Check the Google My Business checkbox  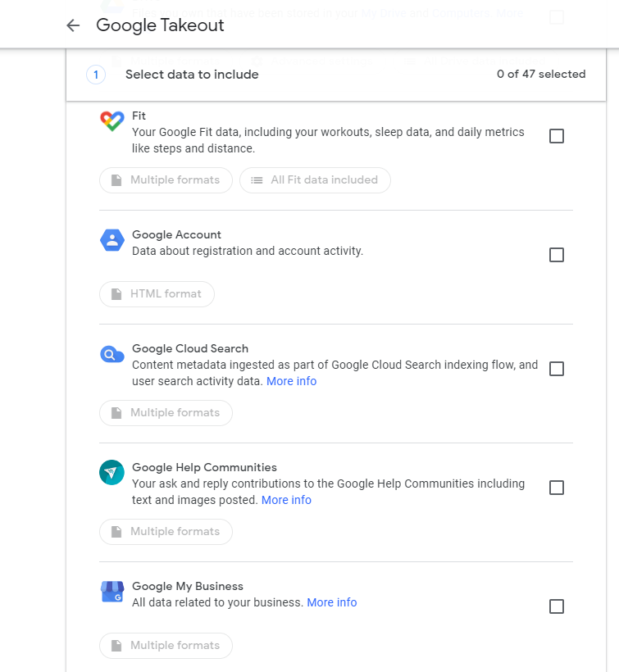point(557,606)
